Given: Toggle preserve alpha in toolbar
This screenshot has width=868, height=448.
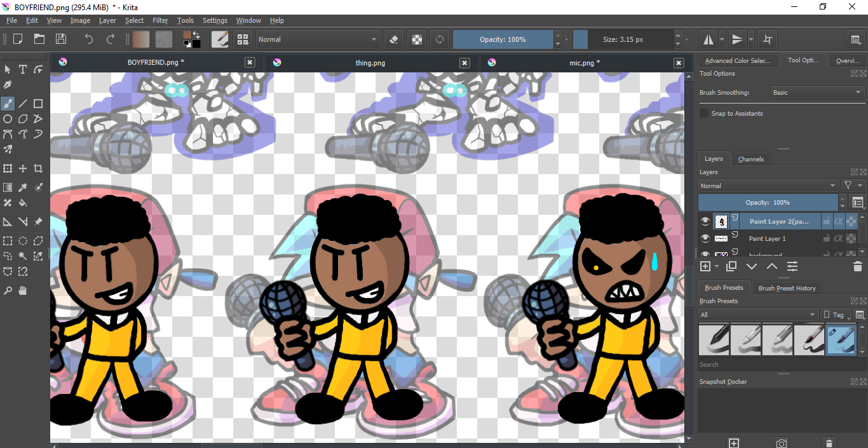Looking at the screenshot, I should coord(416,39).
